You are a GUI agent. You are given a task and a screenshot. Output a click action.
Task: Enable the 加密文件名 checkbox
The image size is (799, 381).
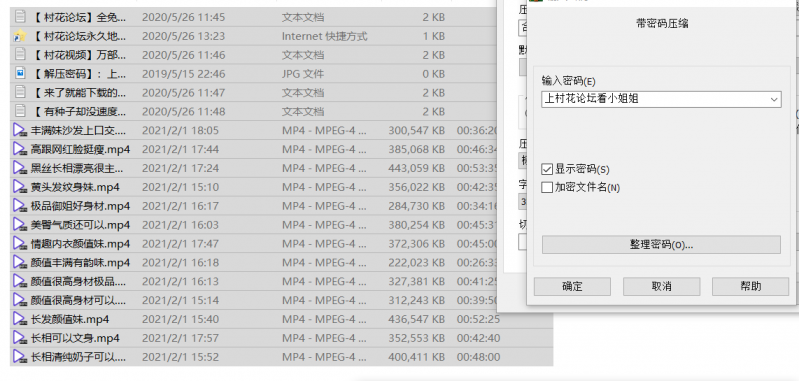pos(547,187)
